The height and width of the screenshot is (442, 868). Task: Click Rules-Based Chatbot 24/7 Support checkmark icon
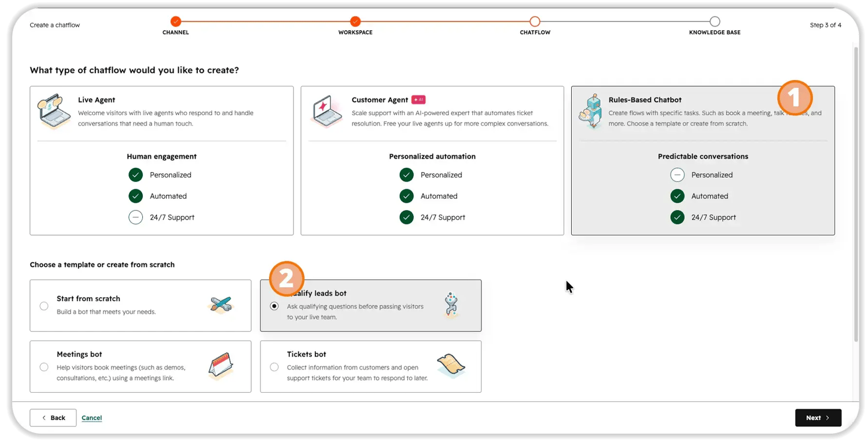(x=677, y=217)
